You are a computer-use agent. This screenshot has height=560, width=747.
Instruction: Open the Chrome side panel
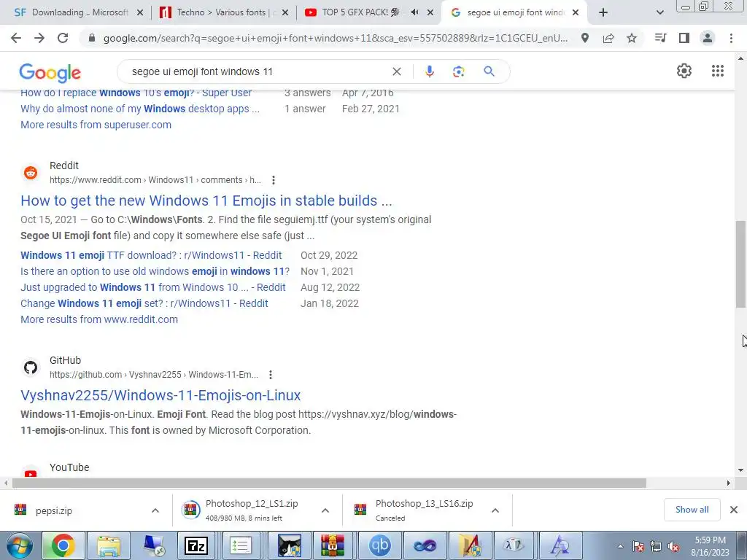click(684, 38)
